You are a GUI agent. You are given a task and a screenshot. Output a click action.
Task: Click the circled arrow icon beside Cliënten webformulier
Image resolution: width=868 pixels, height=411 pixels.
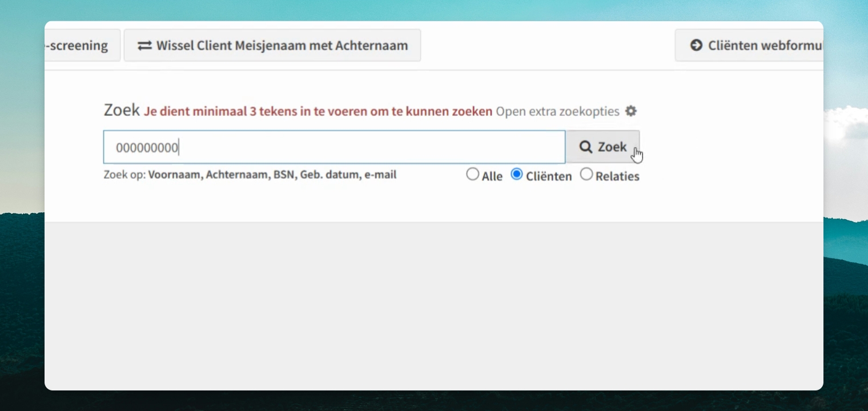pos(696,45)
